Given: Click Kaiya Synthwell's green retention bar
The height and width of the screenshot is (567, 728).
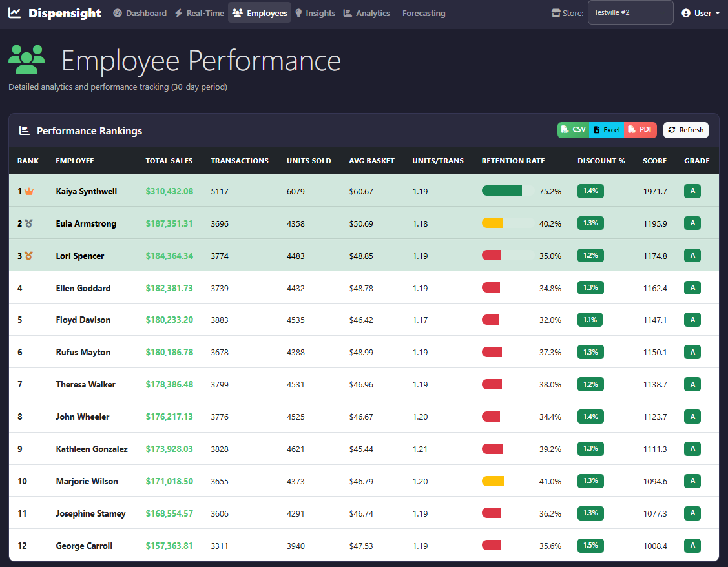Looking at the screenshot, I should 502,191.
